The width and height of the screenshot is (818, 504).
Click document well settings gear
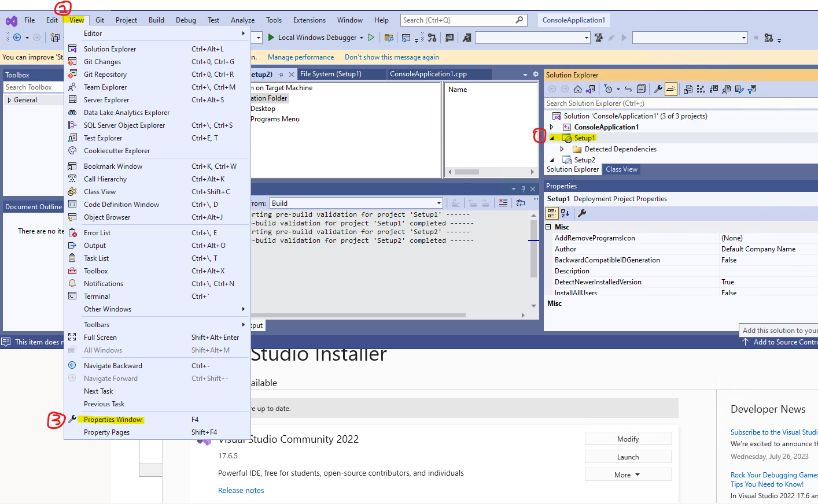coord(536,75)
